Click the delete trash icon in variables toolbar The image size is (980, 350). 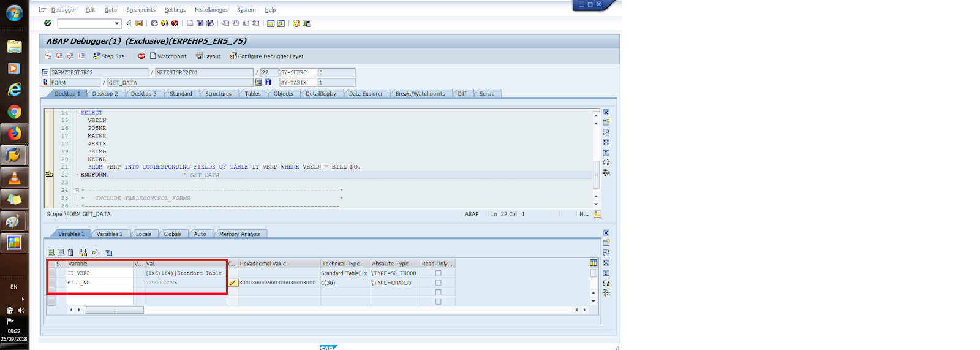[x=70, y=253]
